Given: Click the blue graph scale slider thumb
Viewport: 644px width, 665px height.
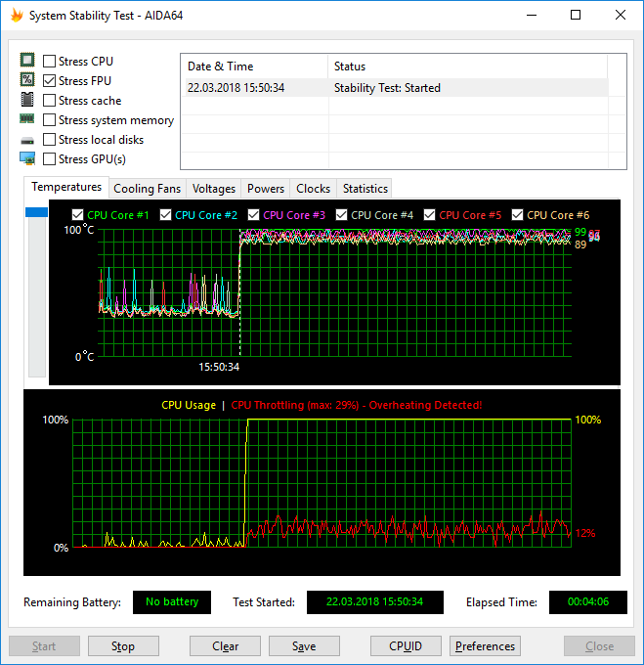Looking at the screenshot, I should (x=36, y=212).
